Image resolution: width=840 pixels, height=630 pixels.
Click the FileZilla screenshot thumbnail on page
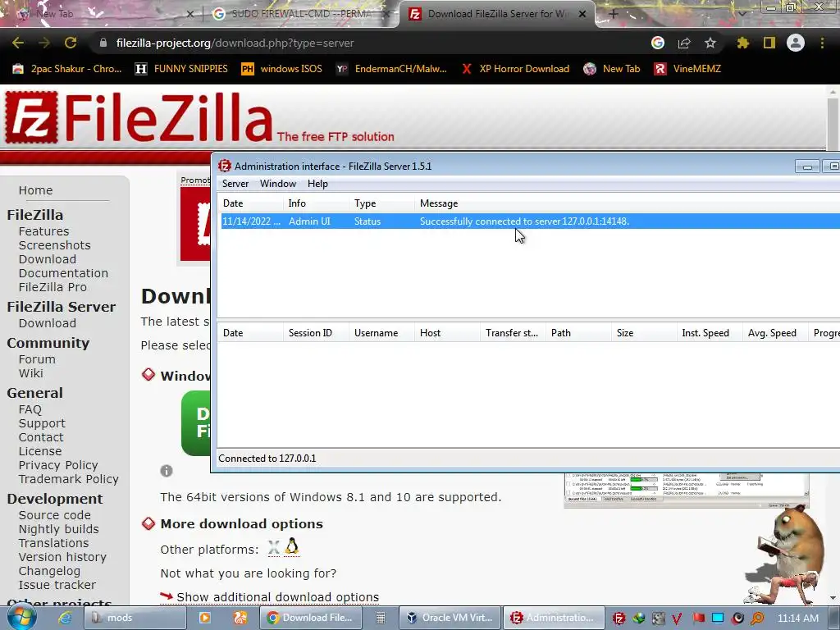[686, 491]
